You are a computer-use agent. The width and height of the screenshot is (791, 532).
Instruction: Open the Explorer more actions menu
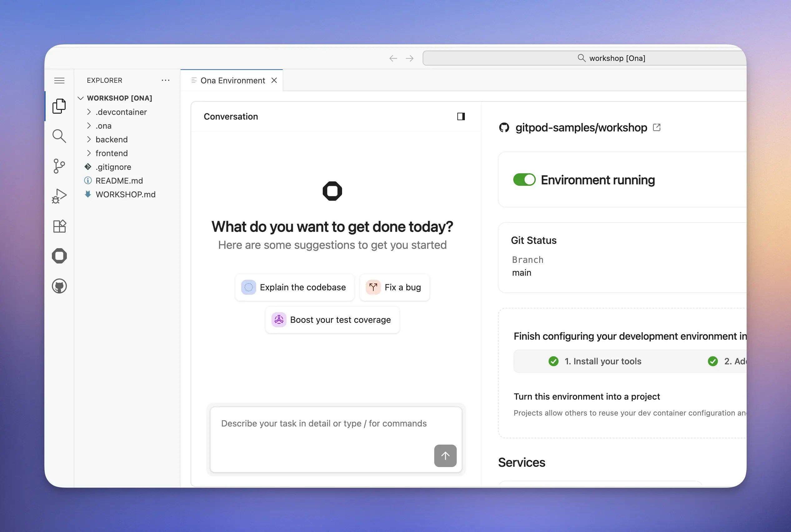165,81
